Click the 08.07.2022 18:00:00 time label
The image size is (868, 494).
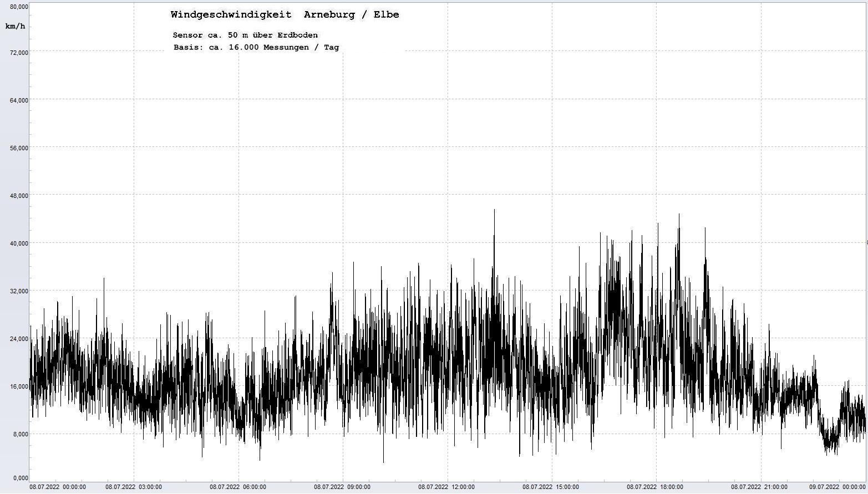coord(655,487)
